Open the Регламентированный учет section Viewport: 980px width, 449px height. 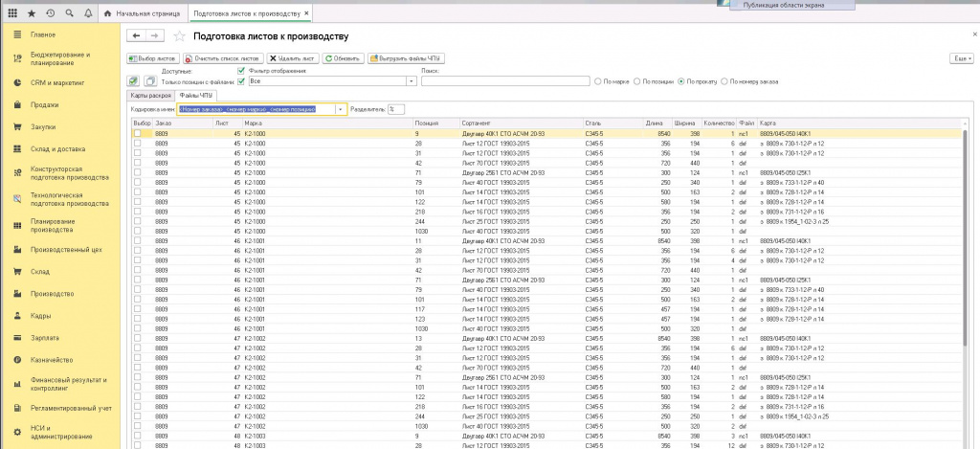(x=71, y=409)
